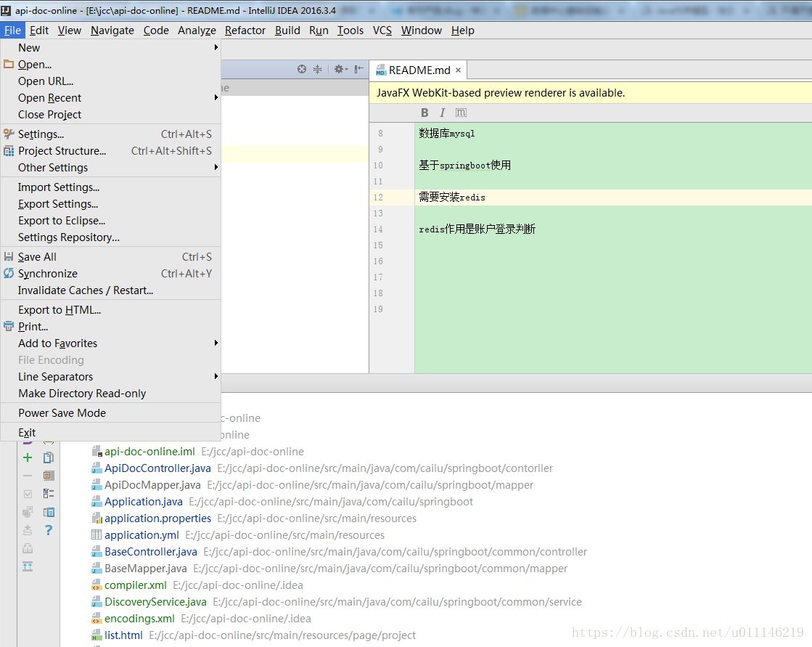Click the checklist expand icon in changes panel
The width and height of the screenshot is (812, 647).
(49, 494)
